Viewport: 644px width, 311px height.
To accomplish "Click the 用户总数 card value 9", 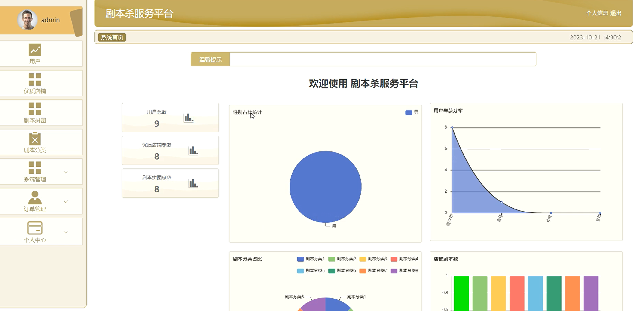I will tap(157, 124).
